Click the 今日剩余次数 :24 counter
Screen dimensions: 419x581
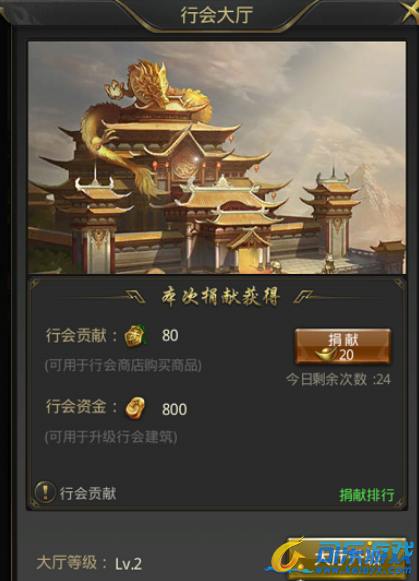point(338,379)
